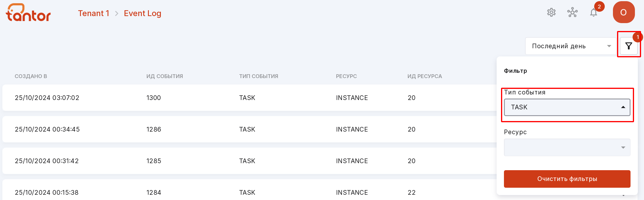Open the Последний день period dropdown

[571, 46]
